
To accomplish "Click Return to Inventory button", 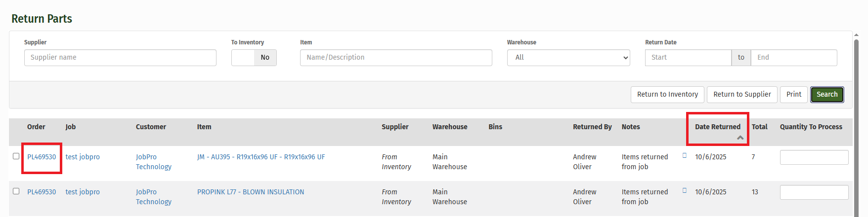I will coord(667,95).
